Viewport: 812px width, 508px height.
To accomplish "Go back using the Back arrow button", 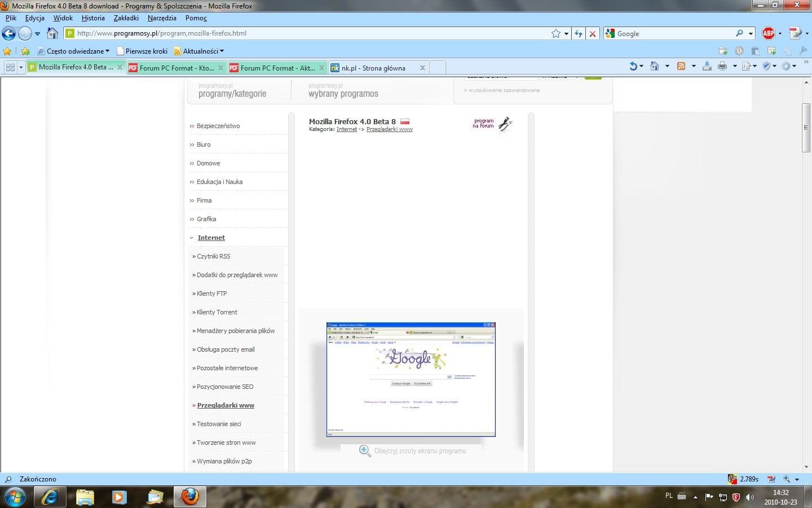I will coord(8,33).
